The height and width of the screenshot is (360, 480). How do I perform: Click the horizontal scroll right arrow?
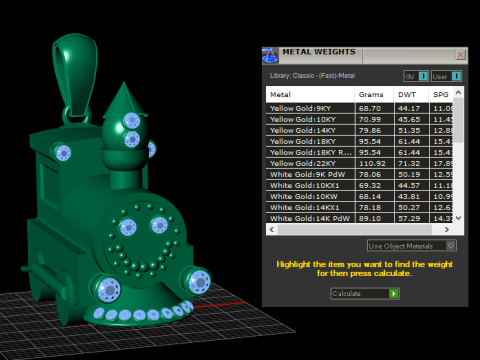tap(447, 229)
